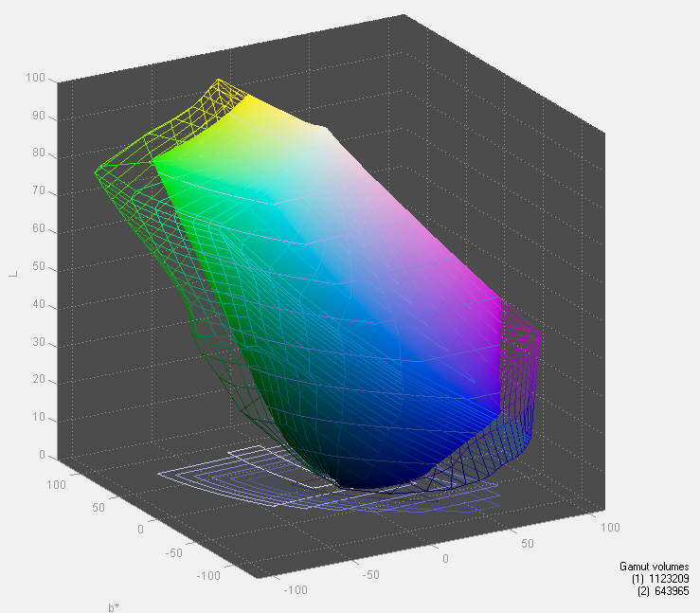Click tick label -100 on the bottom-right horizontal axis
Image resolution: width=700 pixels, height=613 pixels.
click(296, 590)
